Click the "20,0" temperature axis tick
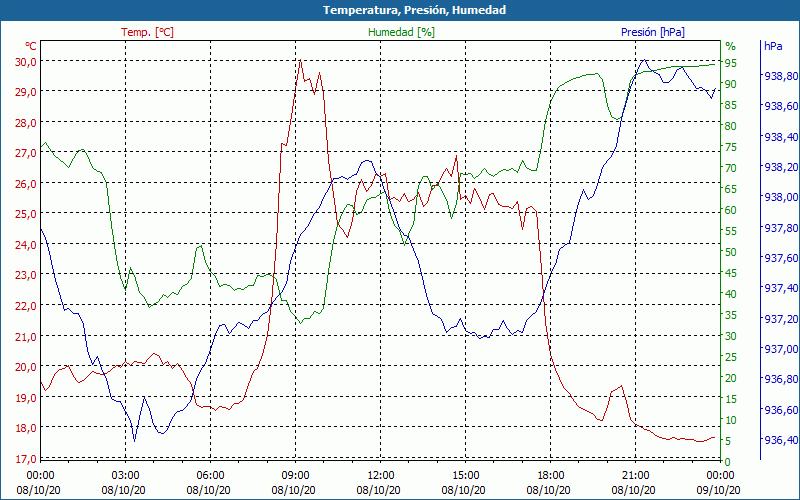Image resolution: width=800 pixels, height=500 pixels. click(26, 367)
